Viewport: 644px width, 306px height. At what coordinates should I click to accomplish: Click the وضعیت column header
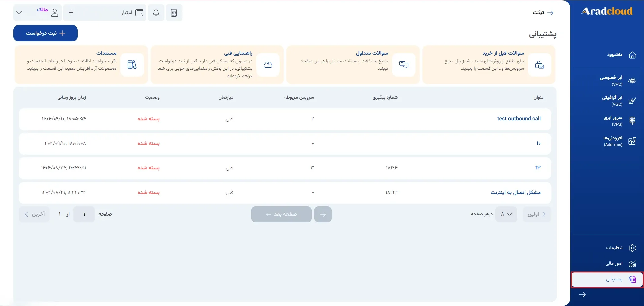(x=152, y=97)
